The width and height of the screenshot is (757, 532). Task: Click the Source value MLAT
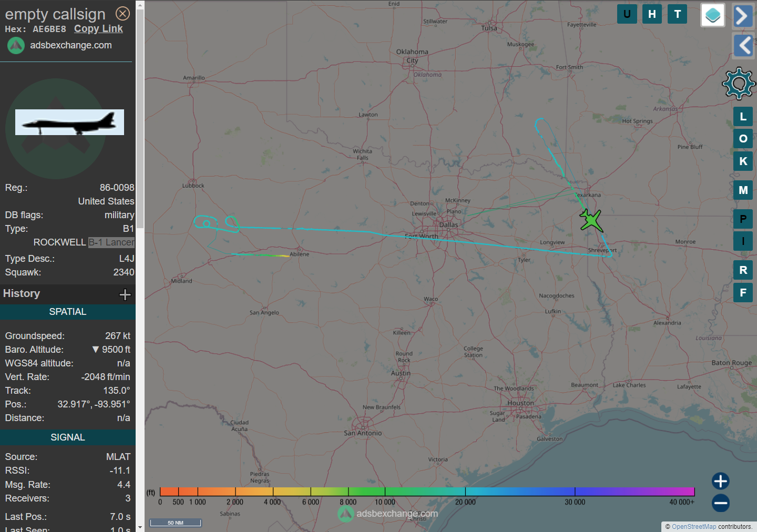click(118, 457)
